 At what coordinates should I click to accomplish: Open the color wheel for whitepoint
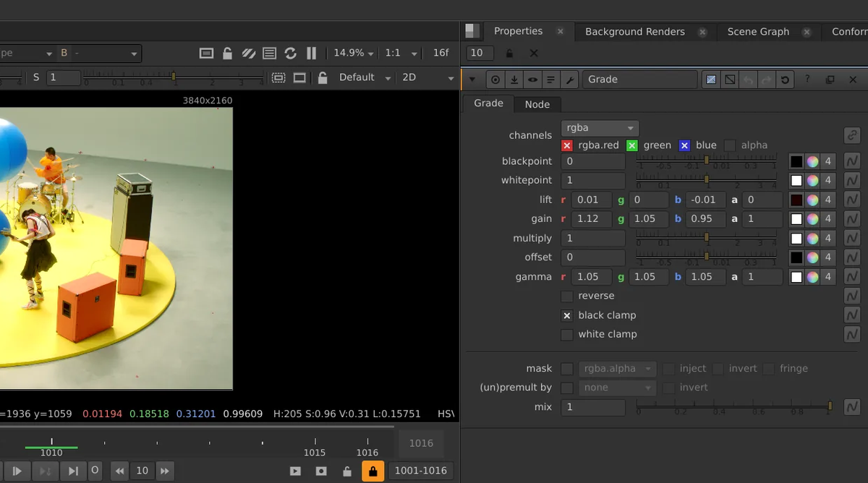click(813, 180)
